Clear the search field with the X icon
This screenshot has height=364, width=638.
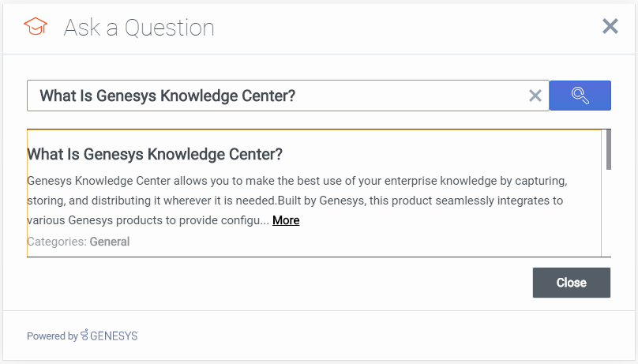[x=535, y=96]
